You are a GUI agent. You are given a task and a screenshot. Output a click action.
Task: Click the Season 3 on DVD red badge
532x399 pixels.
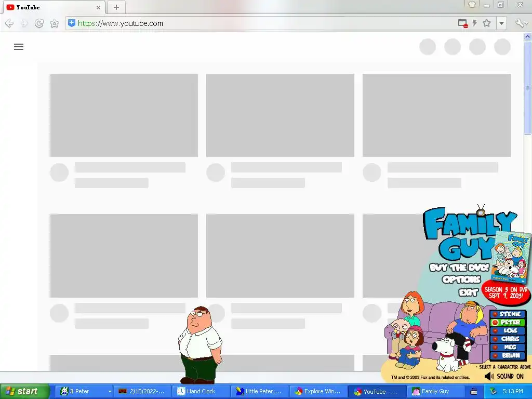506,292
